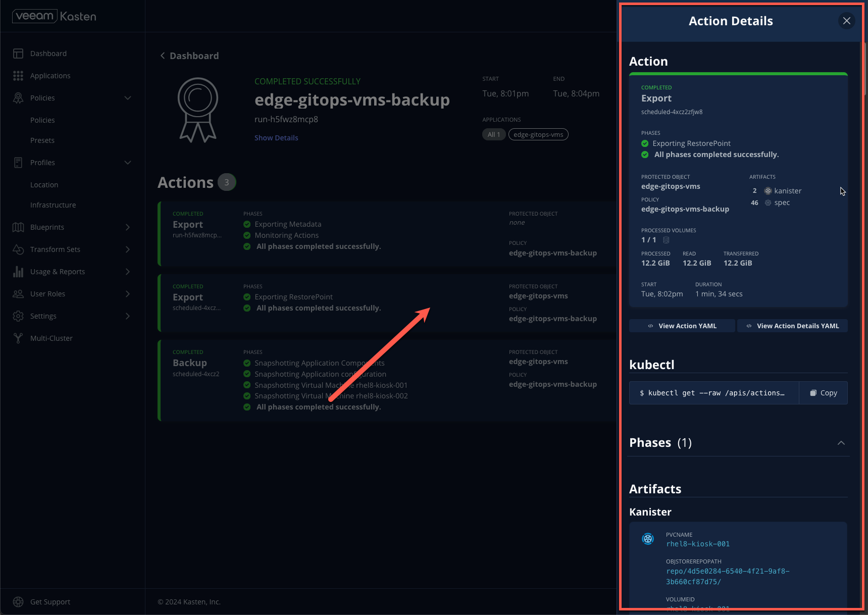Screen dimensions: 868x615
Task: Click View Action Details YAML button
Action: point(792,326)
